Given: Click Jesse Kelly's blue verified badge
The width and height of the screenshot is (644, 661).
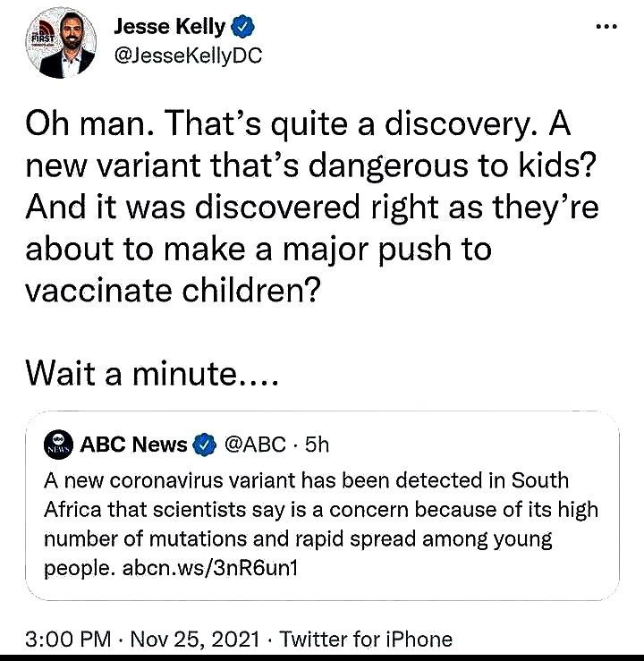Looking at the screenshot, I should click(x=241, y=28).
